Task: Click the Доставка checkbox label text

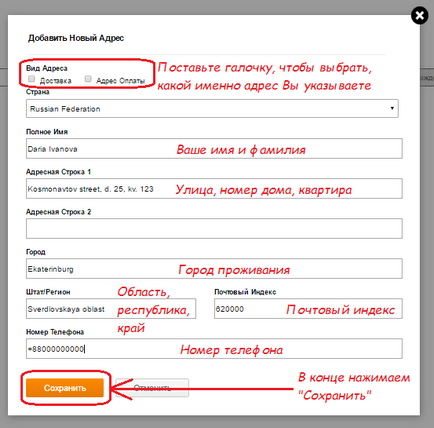Action: click(56, 81)
